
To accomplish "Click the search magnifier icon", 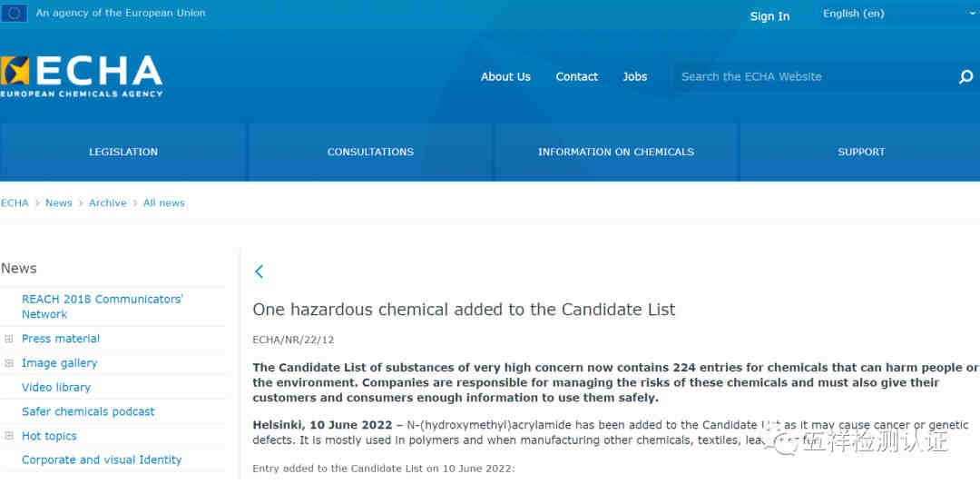I will tap(965, 77).
